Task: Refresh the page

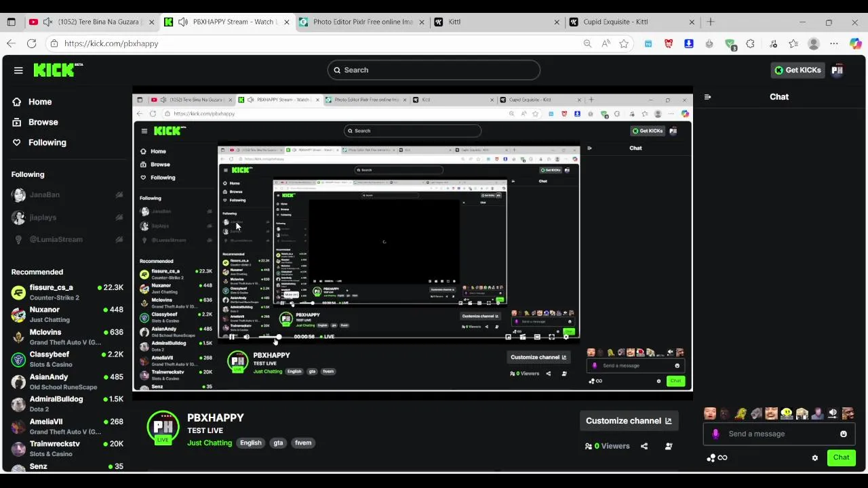Action: click(x=31, y=43)
